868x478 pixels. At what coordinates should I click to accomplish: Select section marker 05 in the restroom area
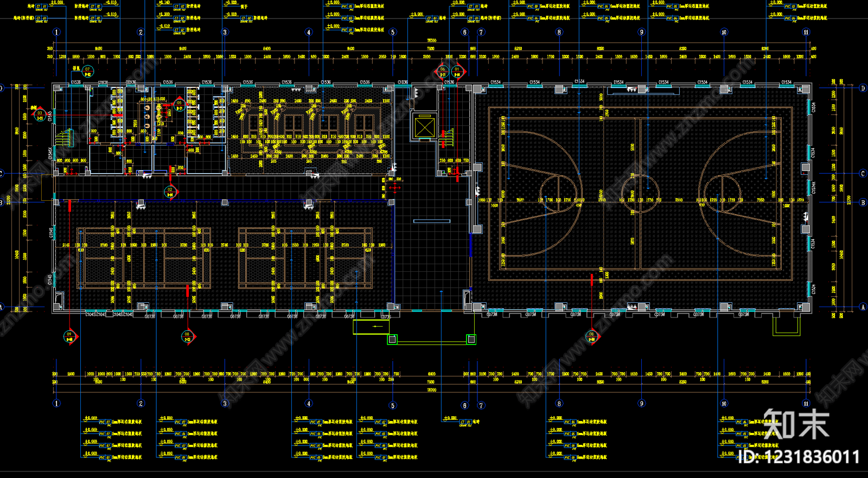tap(180, 105)
